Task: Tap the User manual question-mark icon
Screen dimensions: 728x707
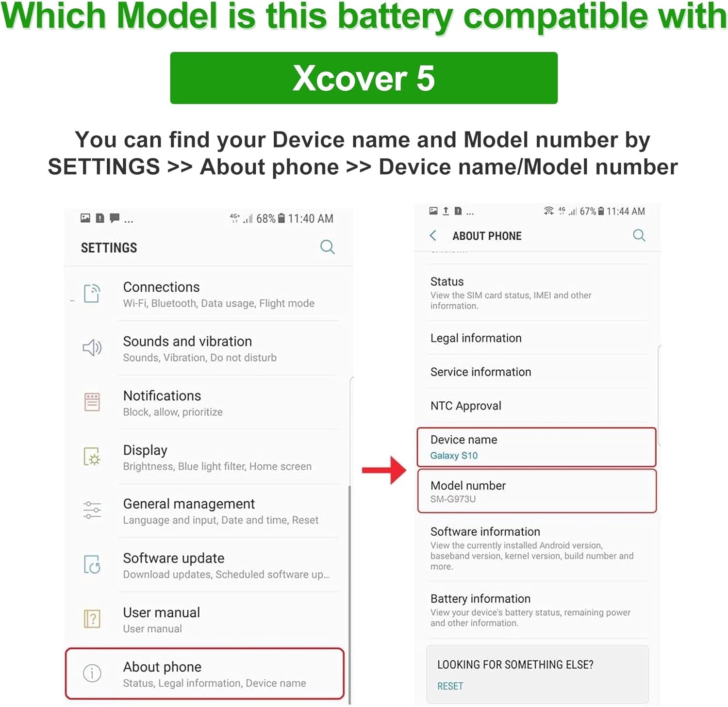Action: coord(92,619)
